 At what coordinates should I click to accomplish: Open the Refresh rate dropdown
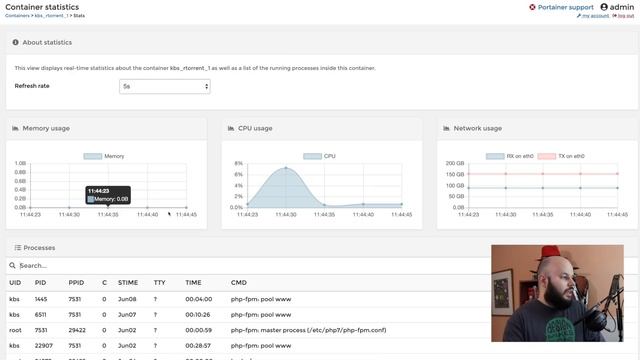click(165, 86)
